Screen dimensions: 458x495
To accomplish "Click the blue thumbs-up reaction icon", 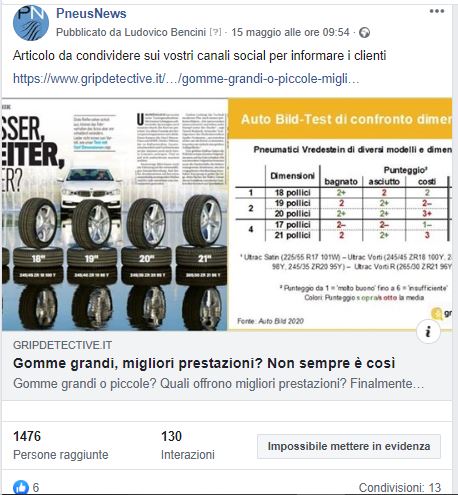I will (x=21, y=487).
